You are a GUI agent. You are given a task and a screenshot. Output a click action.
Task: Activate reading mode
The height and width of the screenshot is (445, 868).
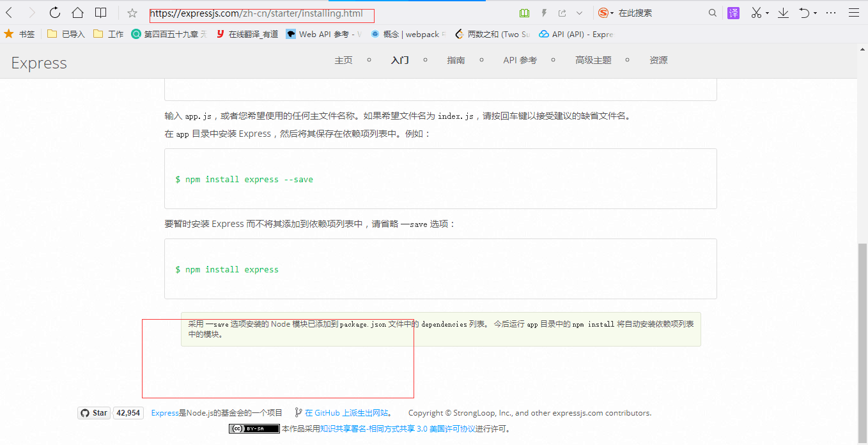click(523, 13)
